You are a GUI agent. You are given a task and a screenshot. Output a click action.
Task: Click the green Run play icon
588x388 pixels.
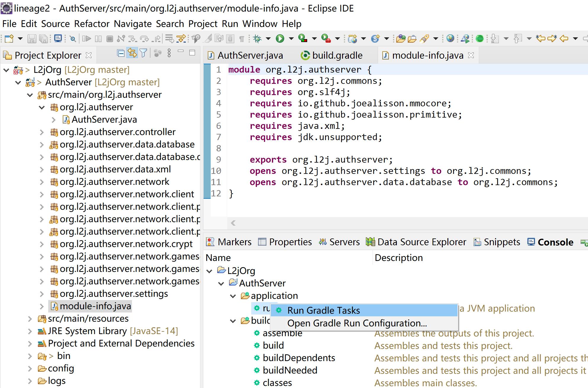(x=280, y=39)
